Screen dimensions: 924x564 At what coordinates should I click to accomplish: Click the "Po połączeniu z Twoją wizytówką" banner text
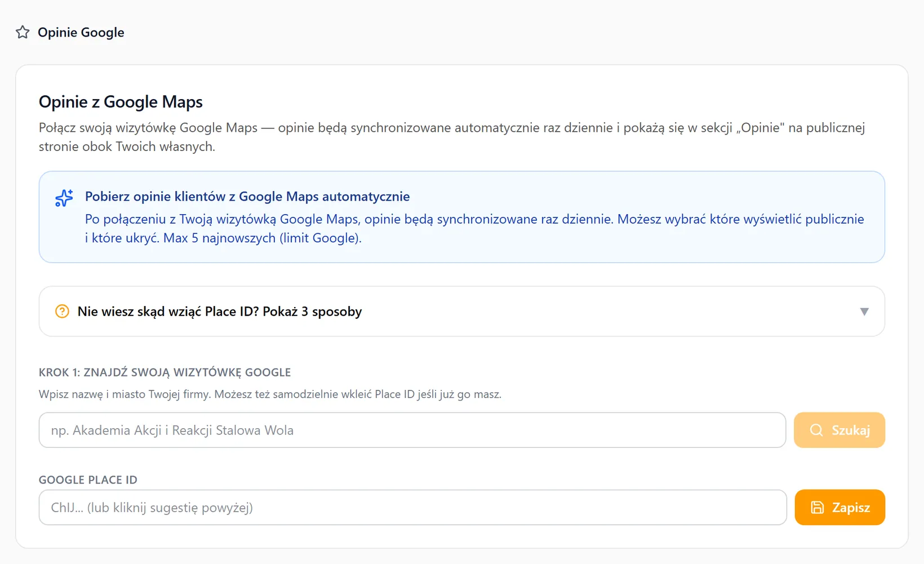tap(474, 228)
